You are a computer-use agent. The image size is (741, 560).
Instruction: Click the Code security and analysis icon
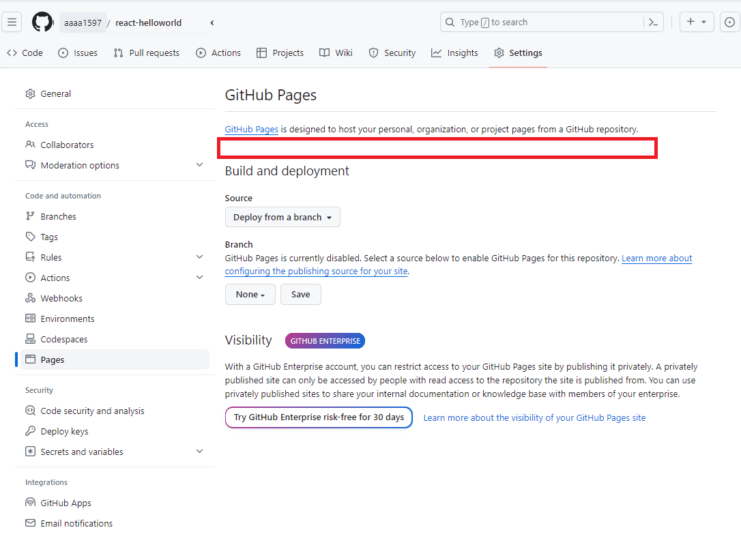point(30,410)
